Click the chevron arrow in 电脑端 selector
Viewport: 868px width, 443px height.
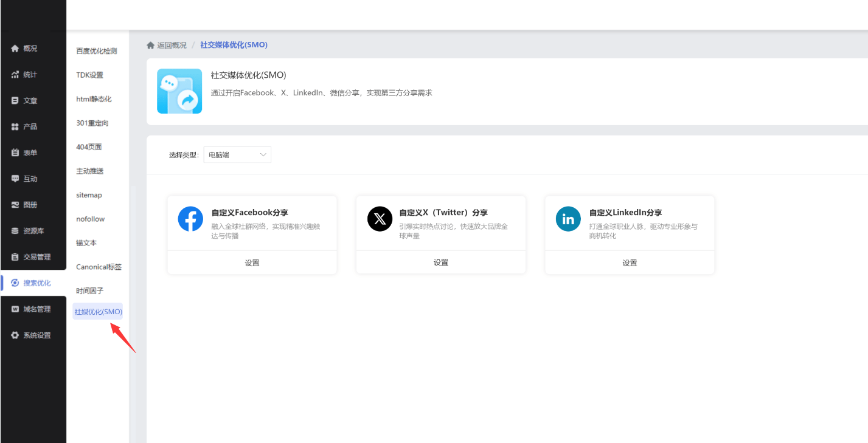pyautogui.click(x=263, y=155)
